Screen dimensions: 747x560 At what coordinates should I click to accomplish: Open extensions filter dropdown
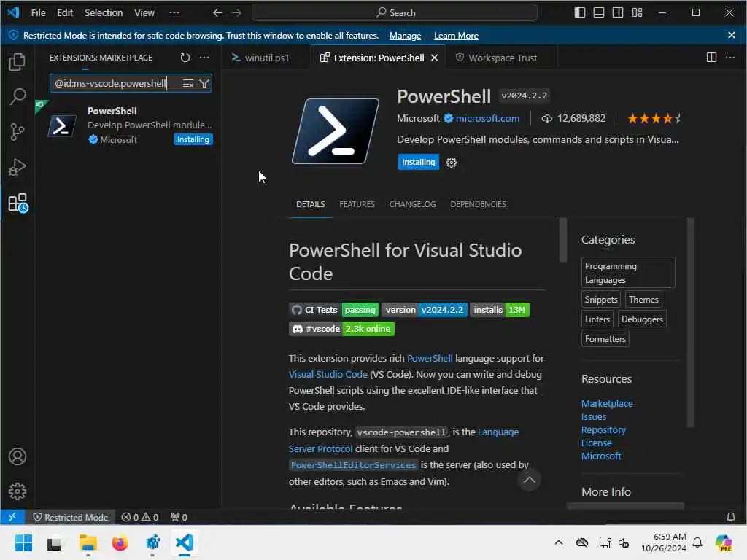coord(204,83)
